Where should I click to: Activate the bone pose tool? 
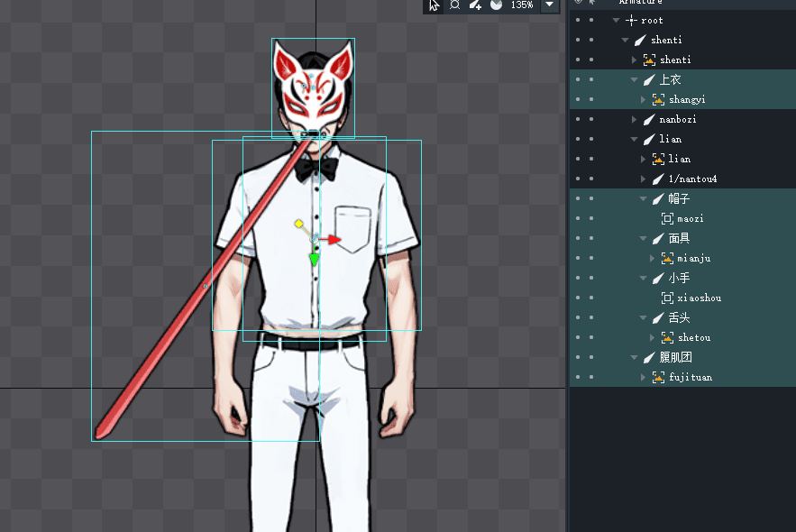point(455,5)
